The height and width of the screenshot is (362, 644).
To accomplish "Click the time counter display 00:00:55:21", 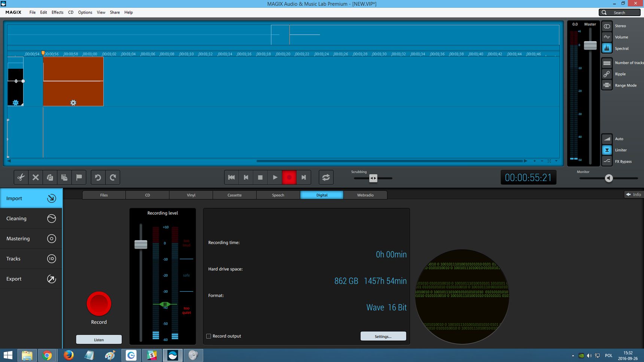I will 528,177.
